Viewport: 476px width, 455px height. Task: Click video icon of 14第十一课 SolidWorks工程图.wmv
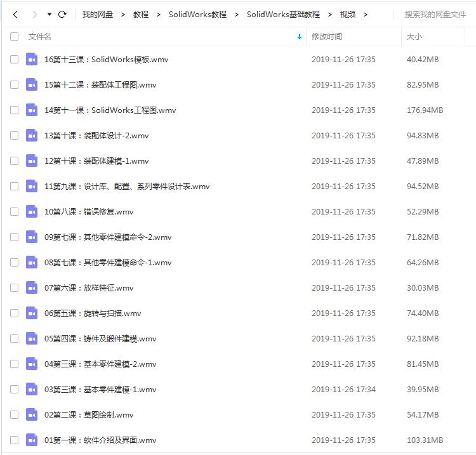[x=32, y=110]
